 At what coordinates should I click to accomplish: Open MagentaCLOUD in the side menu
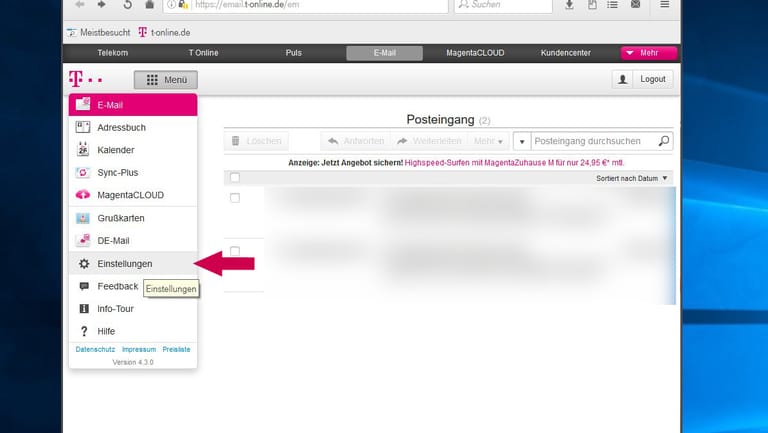(x=133, y=195)
